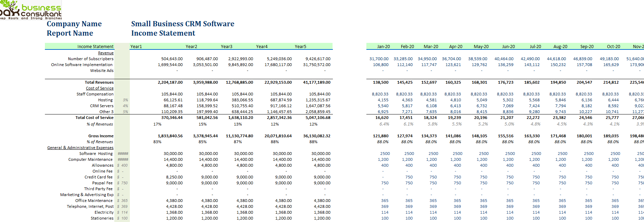Select the 'Company Name' heading

point(74,24)
